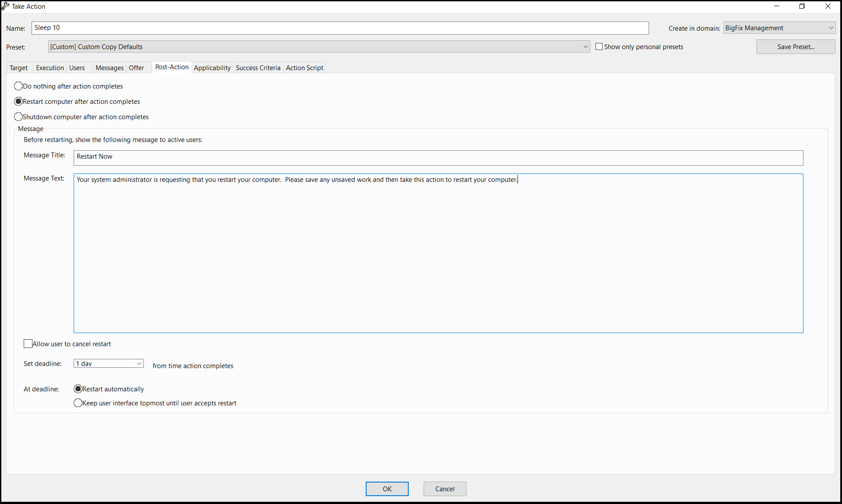This screenshot has width=842, height=504.
Task: Select Restart automatically at deadline
Action: tap(78, 389)
